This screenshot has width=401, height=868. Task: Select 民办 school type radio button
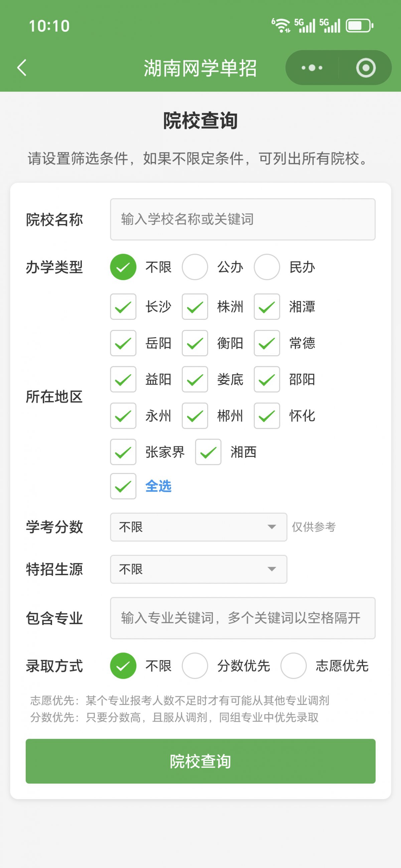point(267,267)
